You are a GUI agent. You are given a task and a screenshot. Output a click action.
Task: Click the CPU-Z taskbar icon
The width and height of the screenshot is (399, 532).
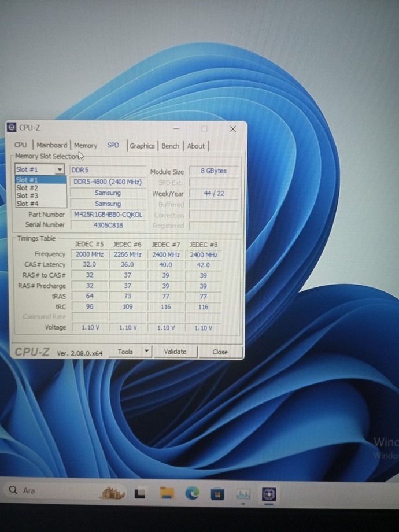(268, 494)
